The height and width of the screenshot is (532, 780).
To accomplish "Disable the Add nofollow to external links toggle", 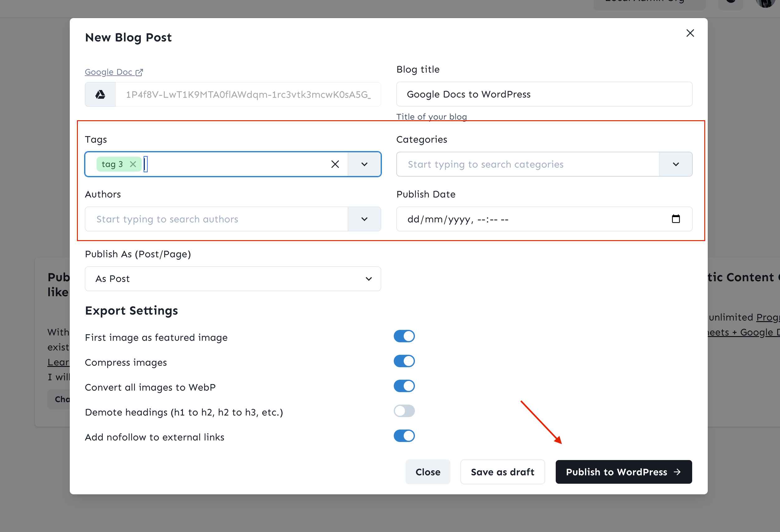I will [x=404, y=437].
